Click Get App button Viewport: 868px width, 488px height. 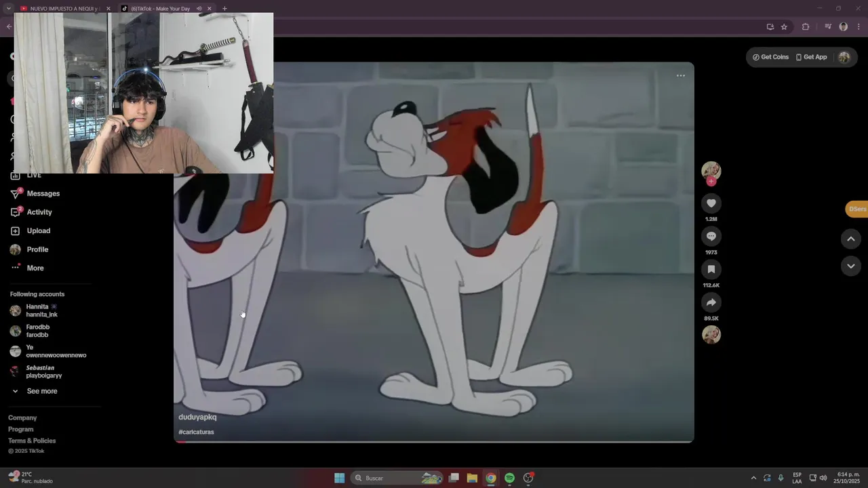click(x=811, y=57)
